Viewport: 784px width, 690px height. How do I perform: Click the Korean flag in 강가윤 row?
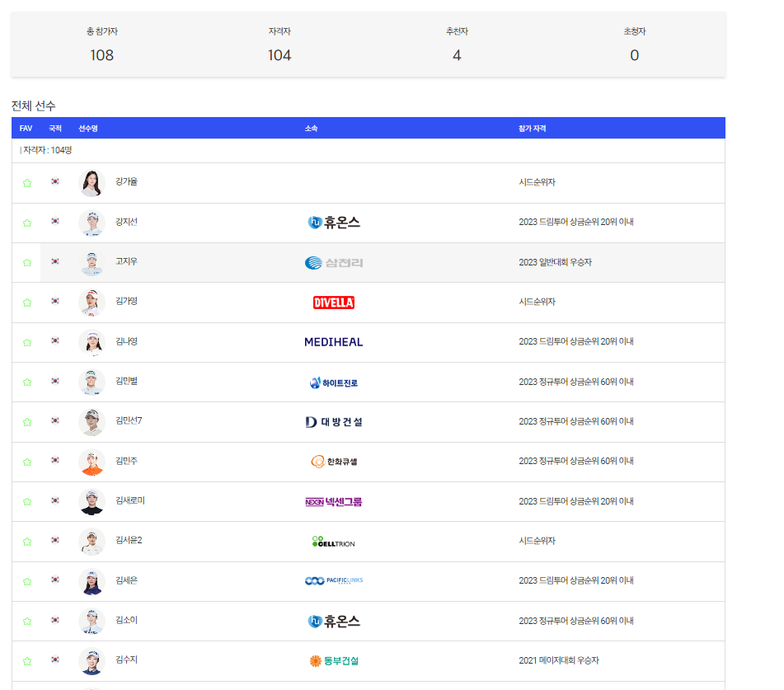(x=55, y=181)
